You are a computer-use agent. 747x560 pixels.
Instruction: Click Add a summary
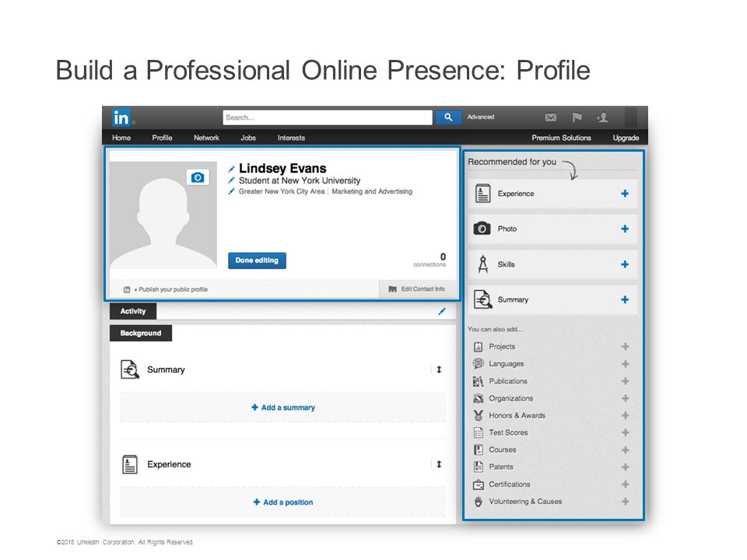283,408
